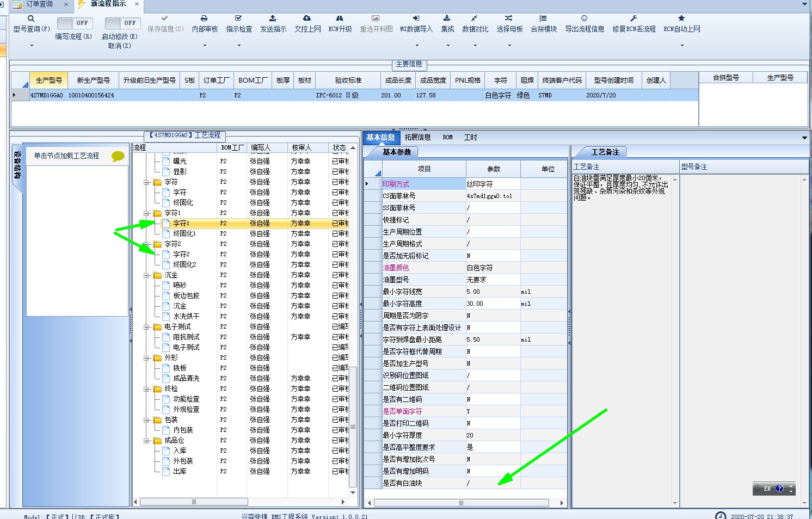The image size is (812, 519).
Task: Toggle the 启动修改(E) OFF switch
Action: coord(122,23)
